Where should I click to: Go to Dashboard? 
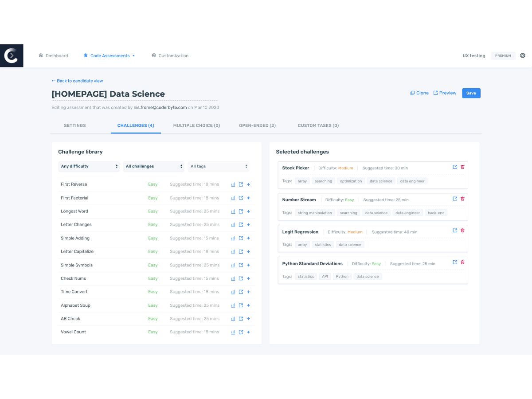click(53, 56)
